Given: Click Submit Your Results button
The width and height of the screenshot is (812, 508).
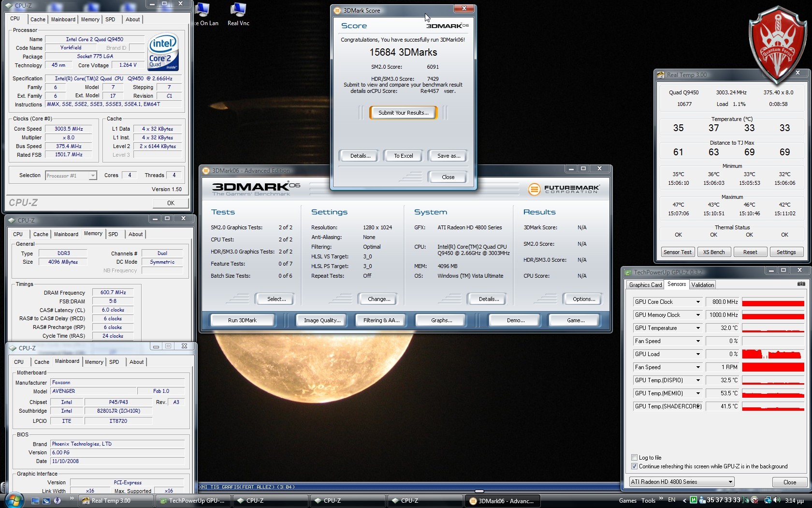Looking at the screenshot, I should click(x=403, y=113).
